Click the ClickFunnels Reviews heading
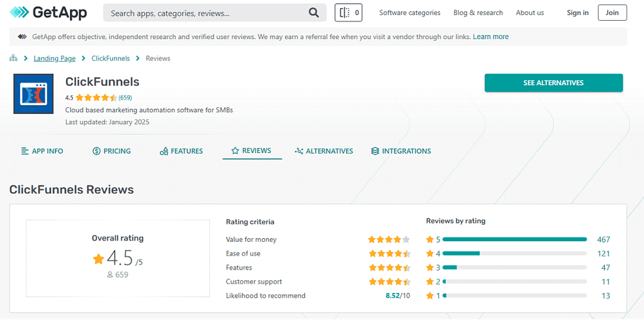Image resolution: width=644 pixels, height=320 pixels. pyautogui.click(x=72, y=190)
